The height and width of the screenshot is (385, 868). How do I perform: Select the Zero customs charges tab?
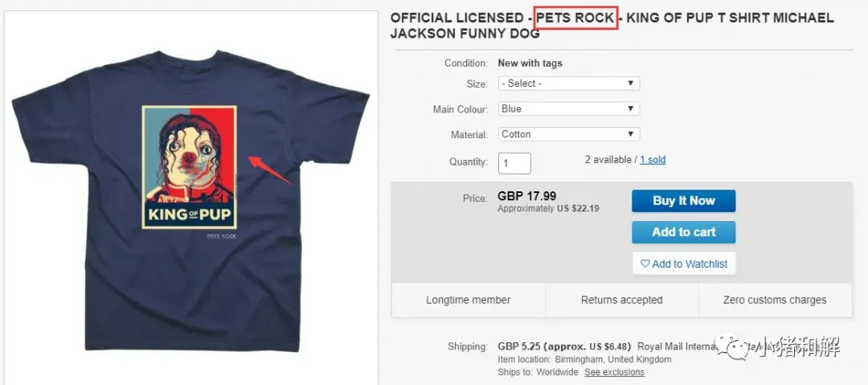coord(775,301)
